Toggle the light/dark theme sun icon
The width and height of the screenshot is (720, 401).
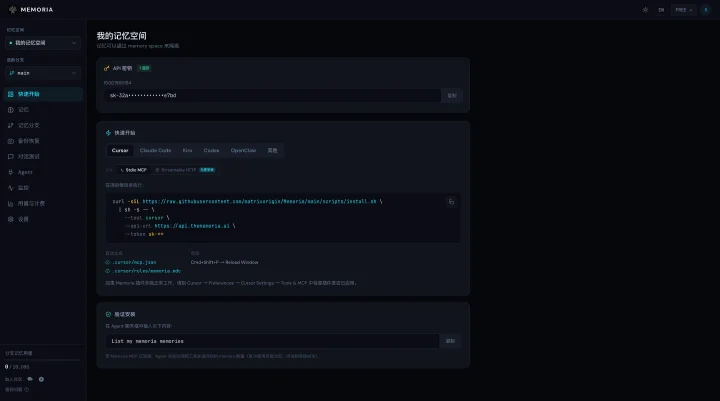tap(645, 10)
